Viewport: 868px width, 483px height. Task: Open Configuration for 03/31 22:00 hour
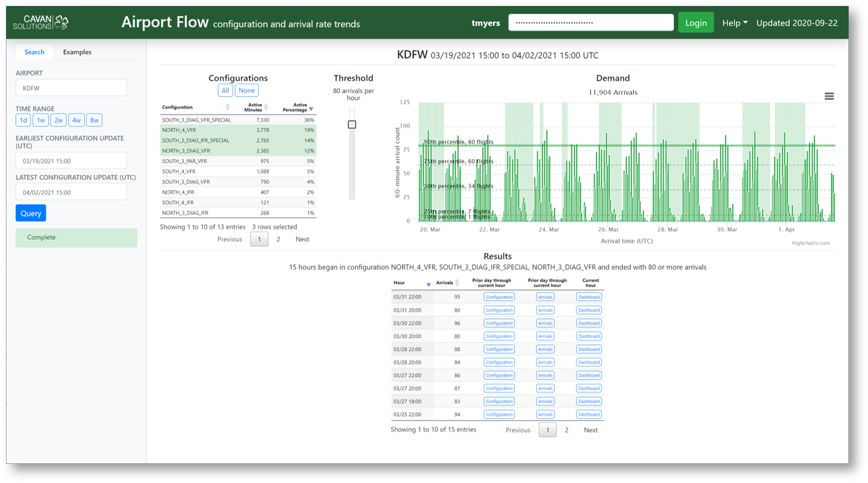pyautogui.click(x=498, y=297)
